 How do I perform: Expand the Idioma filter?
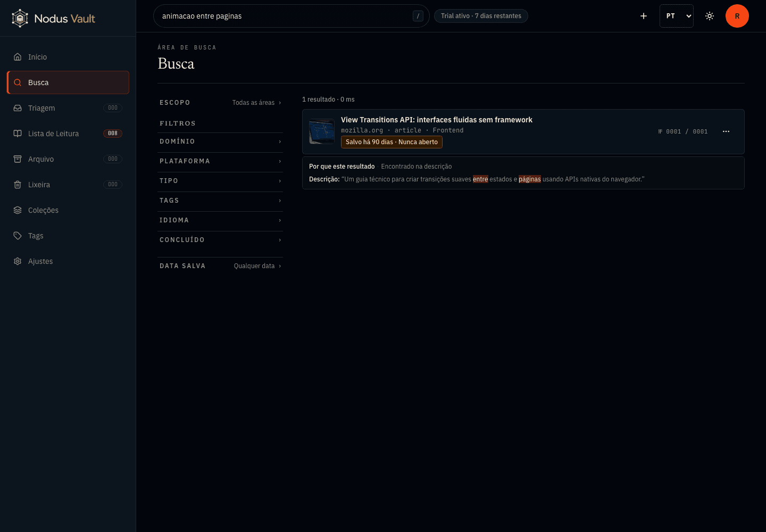click(x=220, y=220)
